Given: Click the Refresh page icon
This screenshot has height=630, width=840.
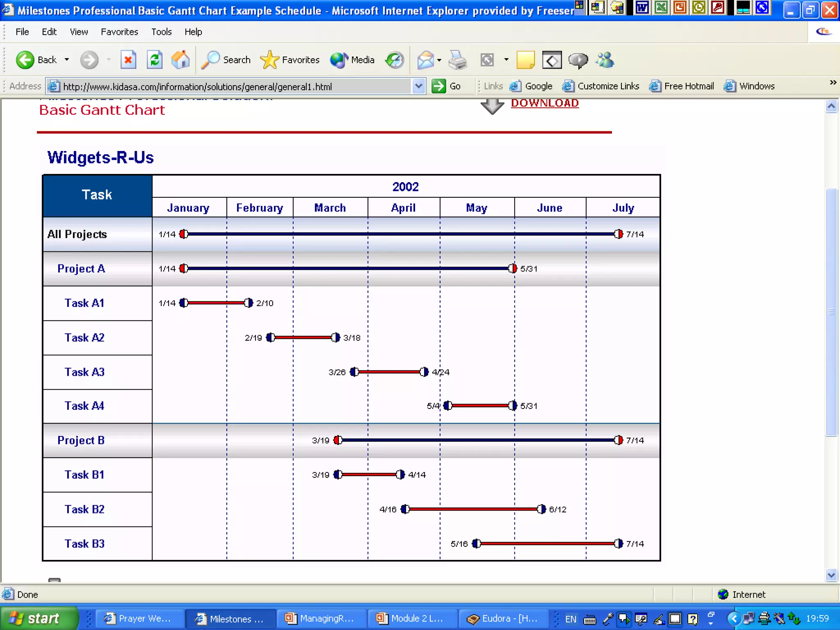Looking at the screenshot, I should click(x=155, y=60).
